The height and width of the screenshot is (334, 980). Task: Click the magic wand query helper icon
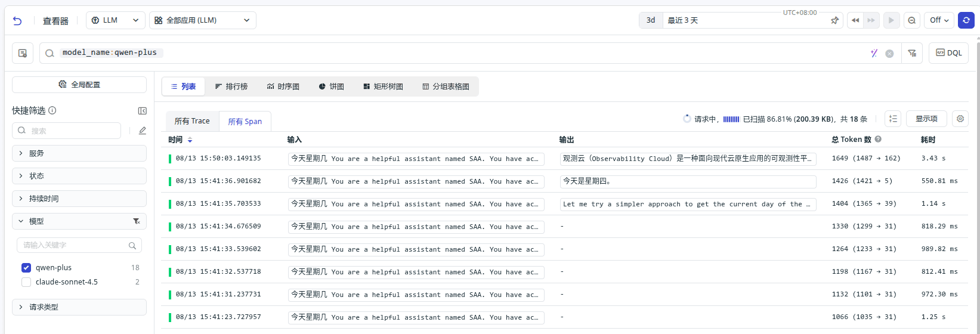tap(874, 53)
